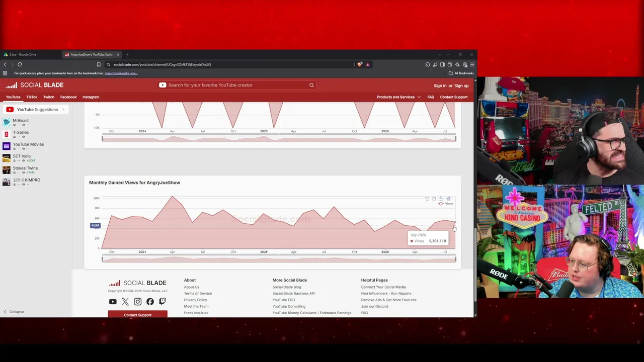Viewport: 644px width, 362px height.
Task: Click the chart zoom tool icon
Action: coord(427,199)
